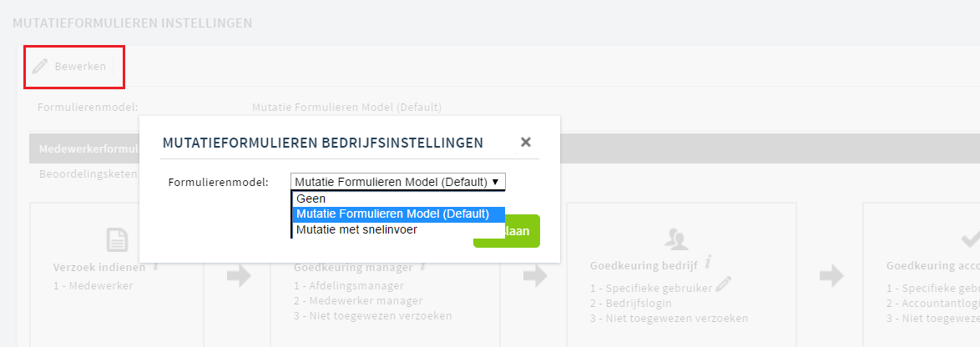This screenshot has width=980, height=347.
Task: Show info for Goedkeuring manager step
Action: tap(423, 266)
